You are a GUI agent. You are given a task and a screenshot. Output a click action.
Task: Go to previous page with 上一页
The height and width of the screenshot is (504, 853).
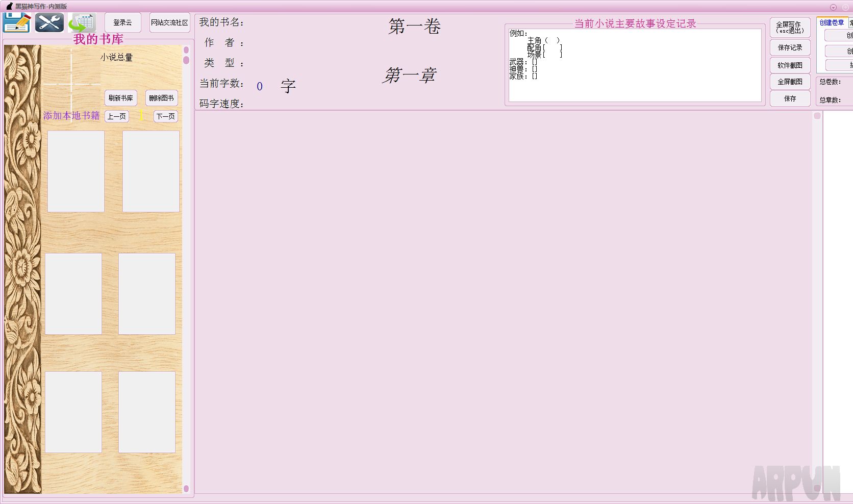117,116
